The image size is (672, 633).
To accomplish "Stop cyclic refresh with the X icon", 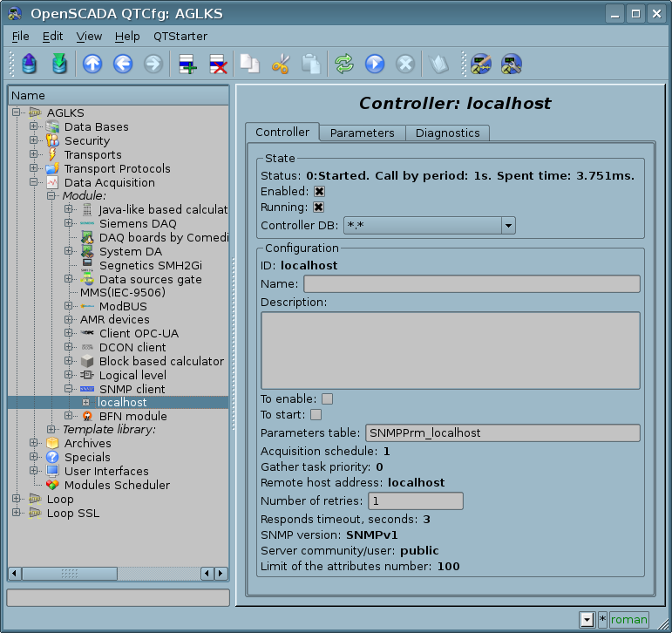I will (x=405, y=65).
